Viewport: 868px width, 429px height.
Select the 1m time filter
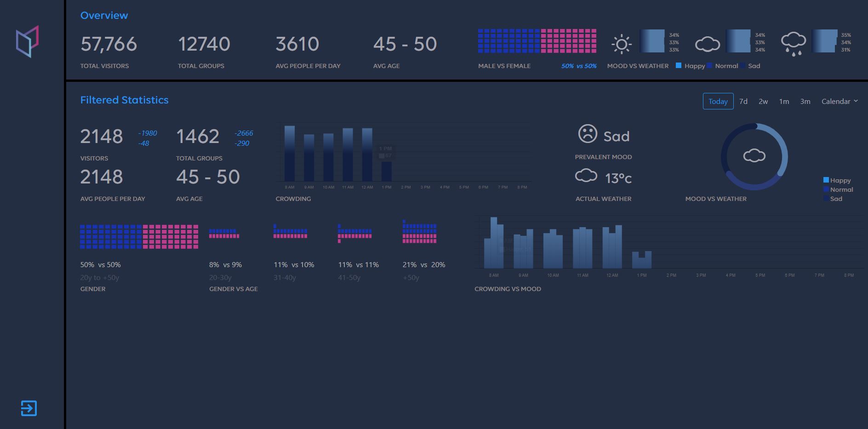click(784, 101)
